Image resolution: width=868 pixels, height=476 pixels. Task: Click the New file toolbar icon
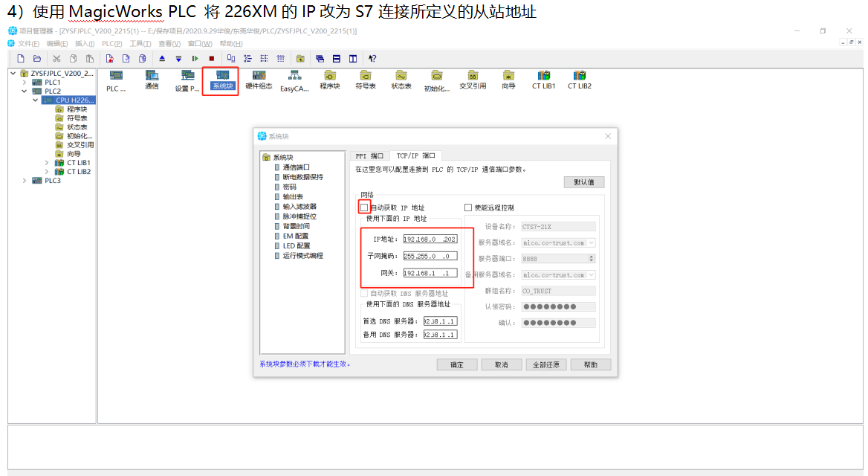21,58
